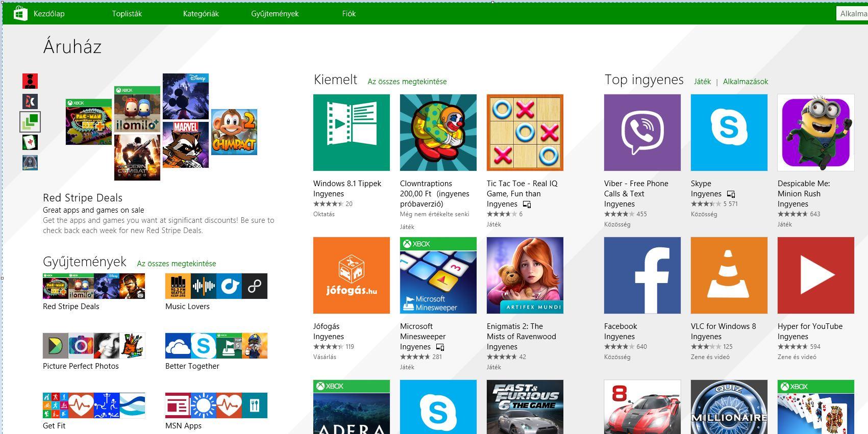Screen dimensions: 868x434
Task: Filter Top ingyenes by Játék
Action: [702, 82]
